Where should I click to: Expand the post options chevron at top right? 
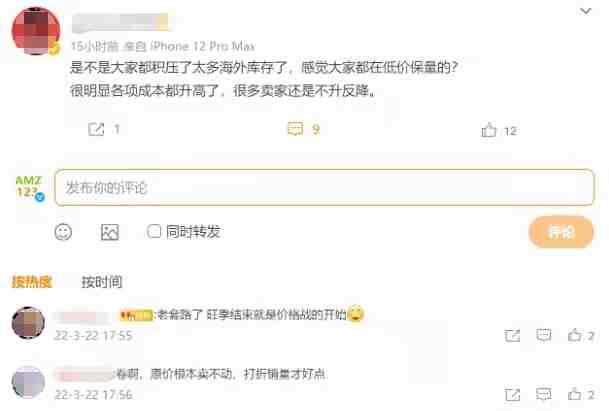[x=585, y=11]
